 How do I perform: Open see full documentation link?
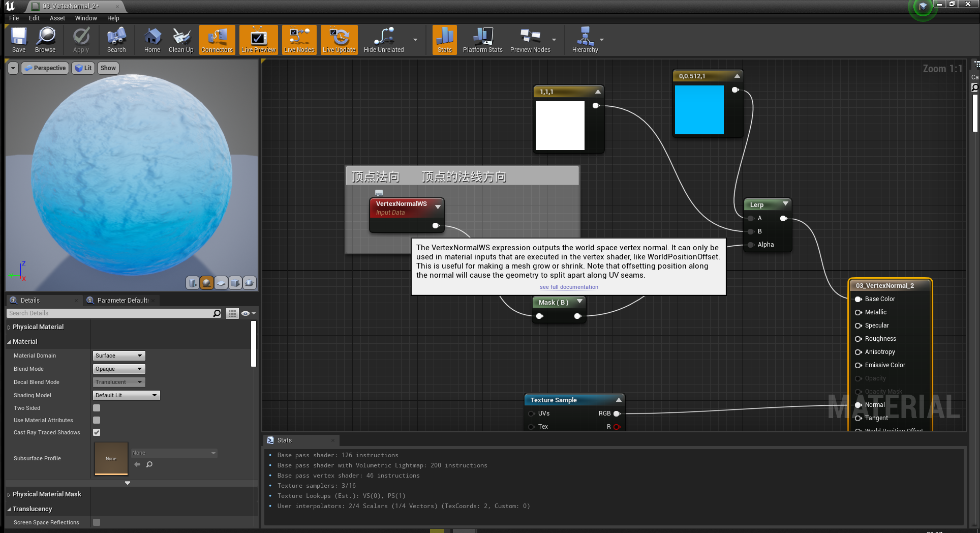568,287
